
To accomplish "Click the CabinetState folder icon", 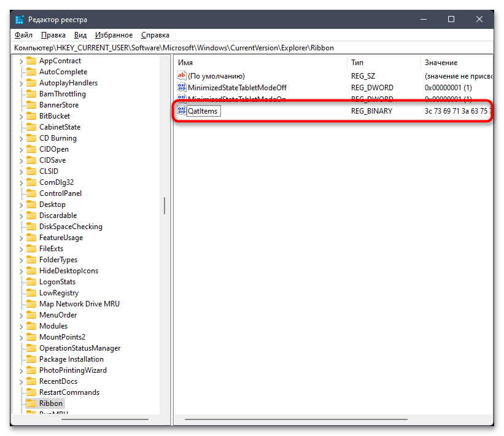I will (31, 127).
